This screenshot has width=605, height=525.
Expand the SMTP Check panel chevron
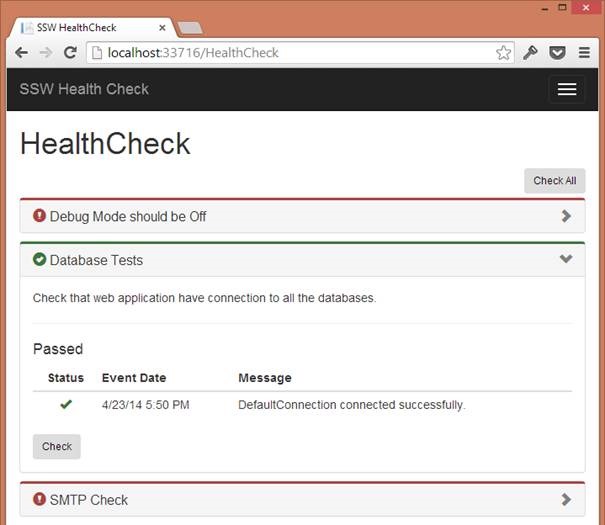pyautogui.click(x=566, y=500)
